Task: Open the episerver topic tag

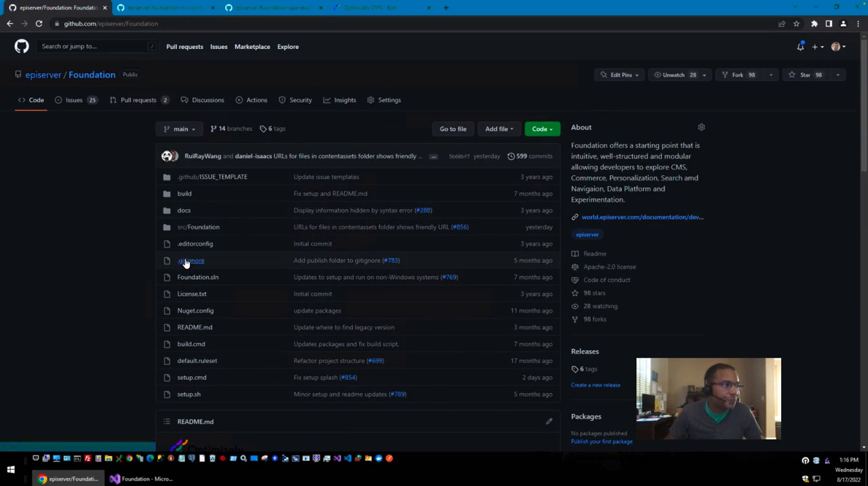Action: [x=587, y=235]
